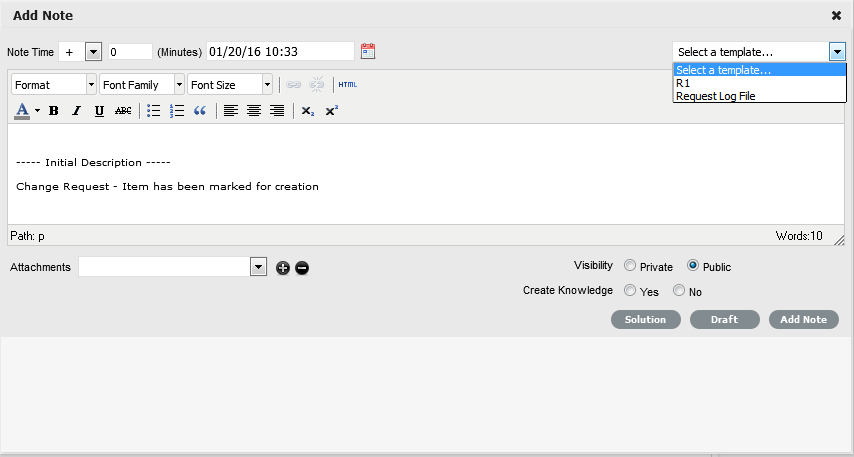This screenshot has height=457, width=854.
Task: Toggle bold text formatting
Action: (x=53, y=111)
